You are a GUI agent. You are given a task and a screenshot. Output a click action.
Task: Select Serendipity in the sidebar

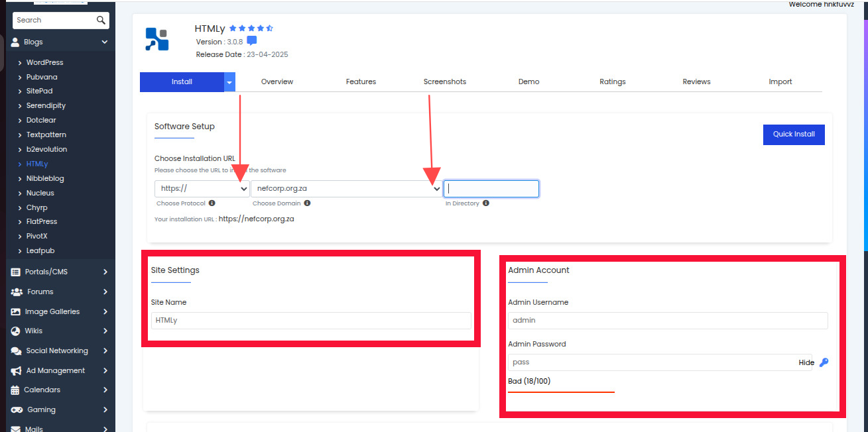pyautogui.click(x=46, y=105)
